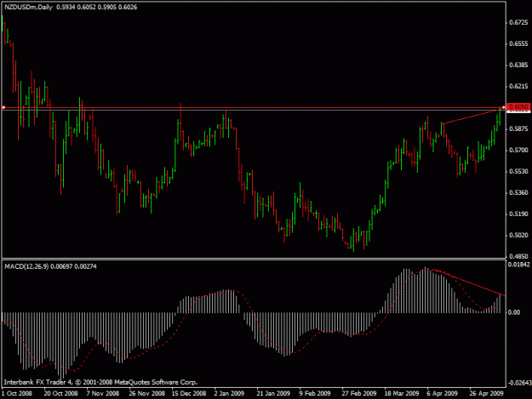The height and width of the screenshot is (399, 532).
Task: Select right handle of red horizontal line
Action: (x=504, y=107)
